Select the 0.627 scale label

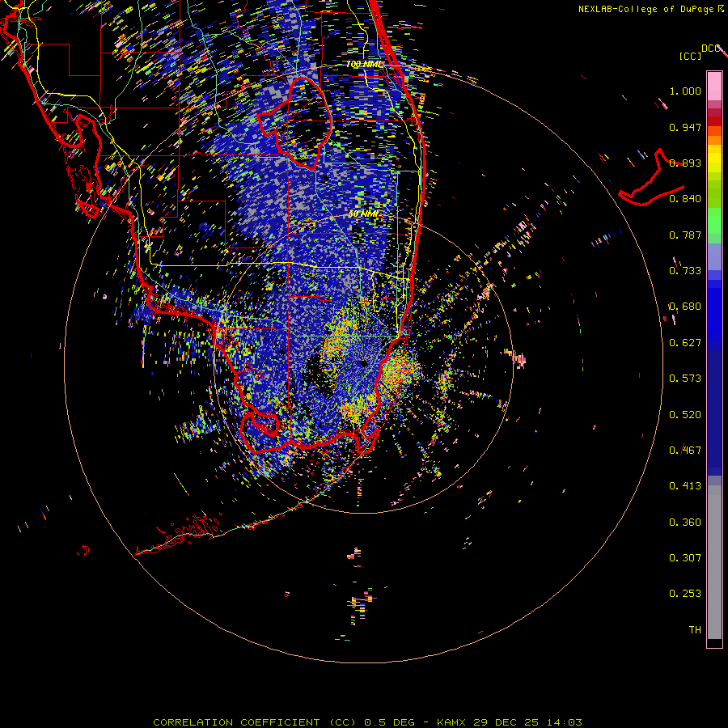pyautogui.click(x=685, y=343)
